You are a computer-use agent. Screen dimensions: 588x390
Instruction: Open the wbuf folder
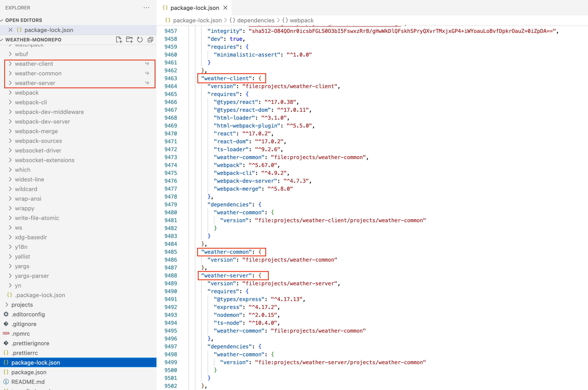click(x=21, y=54)
